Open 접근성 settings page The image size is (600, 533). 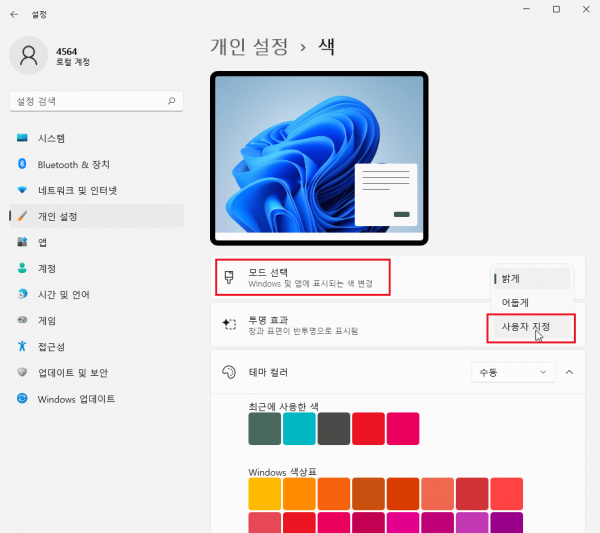point(96,346)
